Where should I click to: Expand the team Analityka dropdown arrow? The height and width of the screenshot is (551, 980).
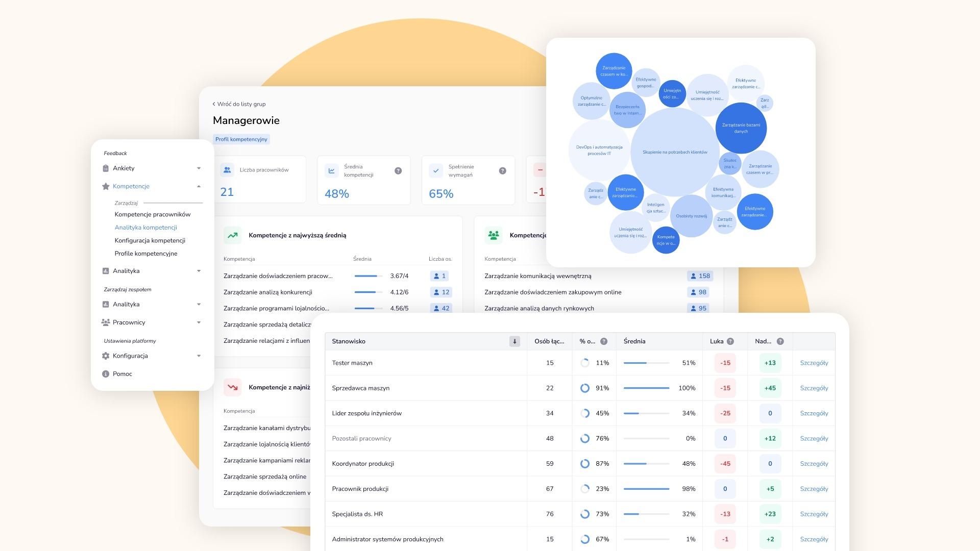point(199,305)
